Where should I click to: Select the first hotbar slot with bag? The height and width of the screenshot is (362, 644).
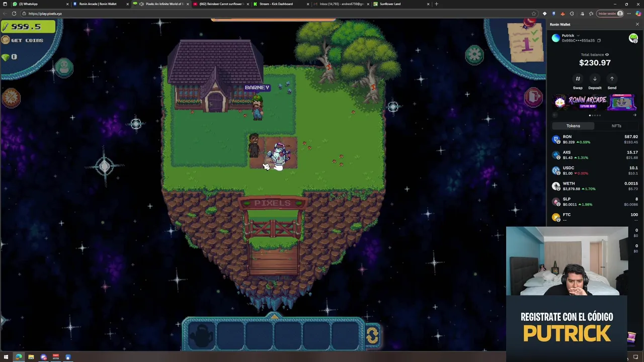pyautogui.click(x=202, y=335)
